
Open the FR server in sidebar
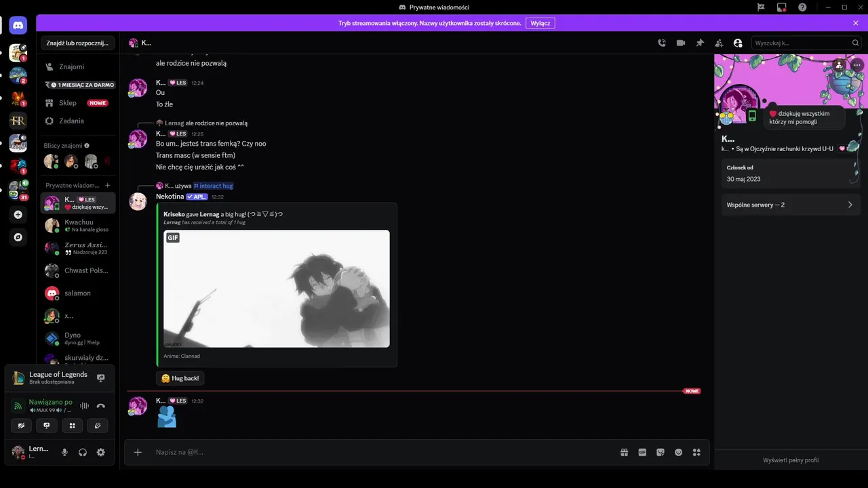coord(18,121)
